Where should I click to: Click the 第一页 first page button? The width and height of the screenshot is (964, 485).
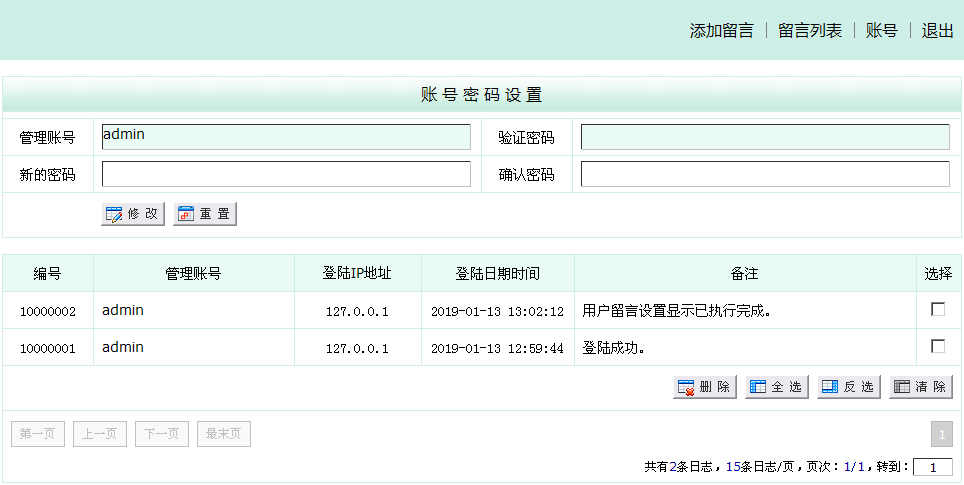(x=39, y=434)
